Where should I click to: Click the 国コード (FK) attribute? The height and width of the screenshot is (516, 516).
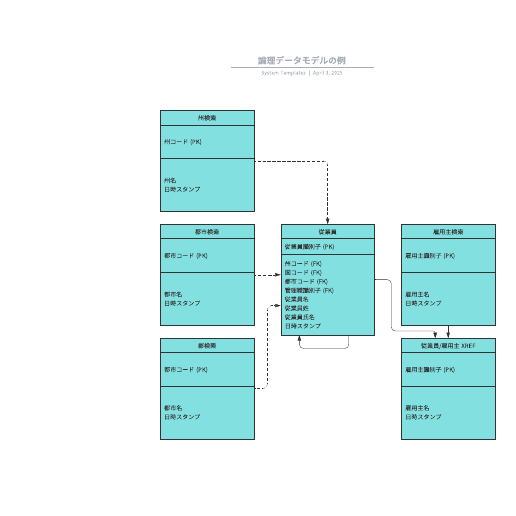(303, 273)
